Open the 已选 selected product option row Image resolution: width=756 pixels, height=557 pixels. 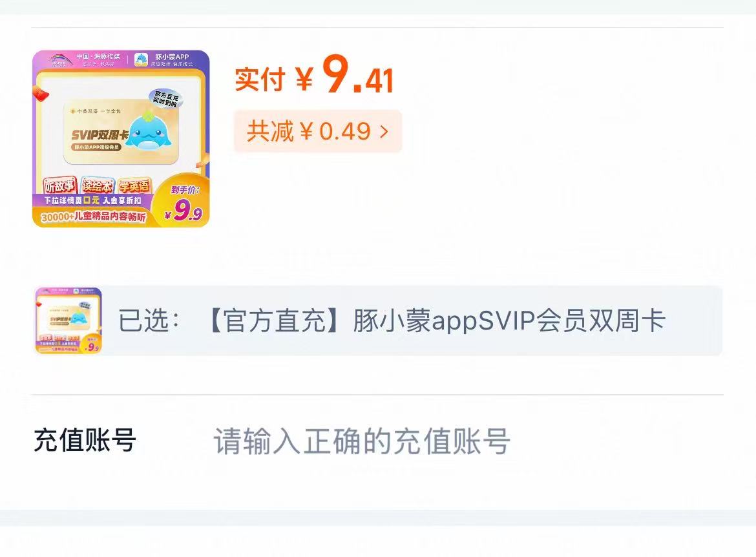(x=378, y=321)
